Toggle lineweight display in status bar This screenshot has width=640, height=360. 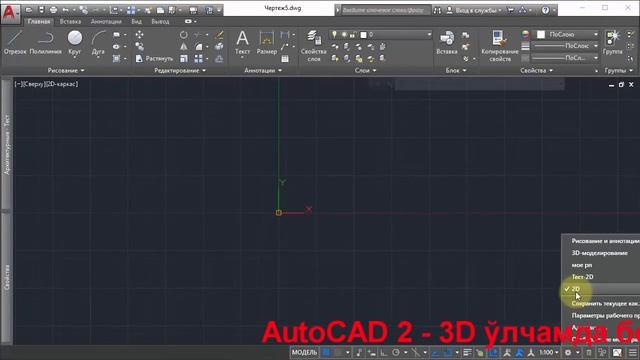467,352
